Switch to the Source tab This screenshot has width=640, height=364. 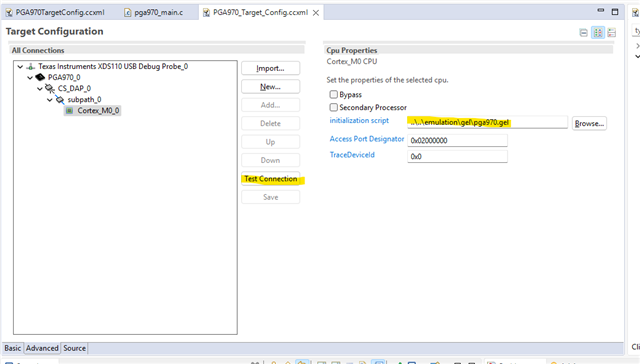click(x=74, y=348)
